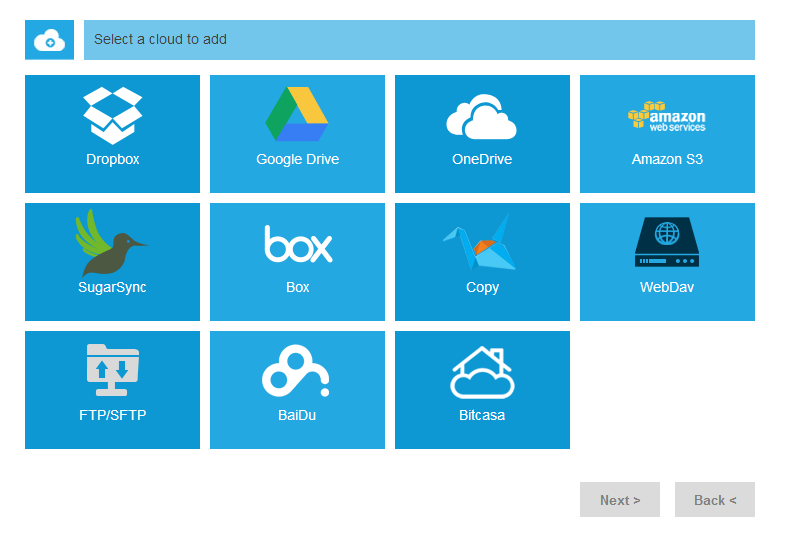Go back with the Back < button
Viewport: 786px width, 536px height.
coord(715,499)
